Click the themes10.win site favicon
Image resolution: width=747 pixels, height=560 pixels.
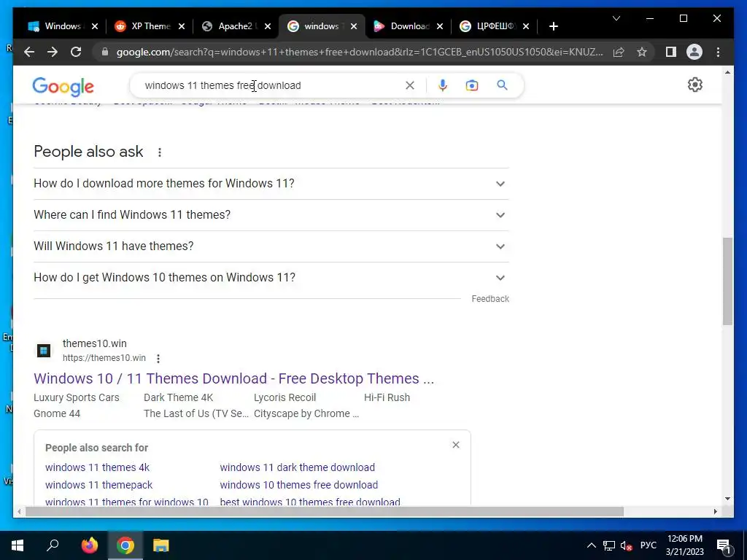coord(44,351)
